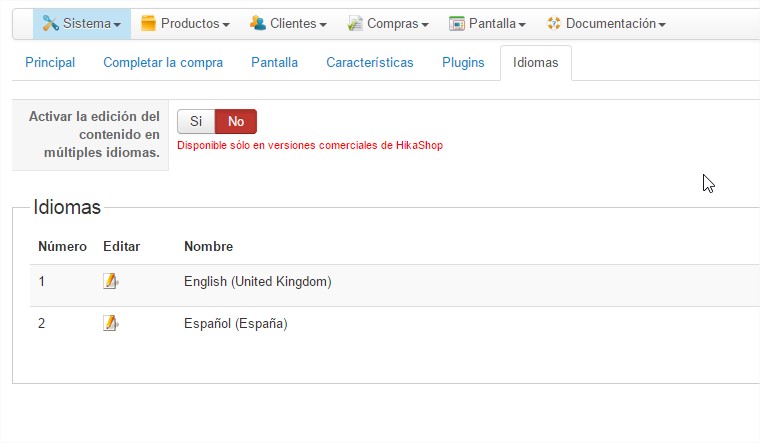Set multilingual content editing to Si
The image size is (760, 443).
[196, 121]
